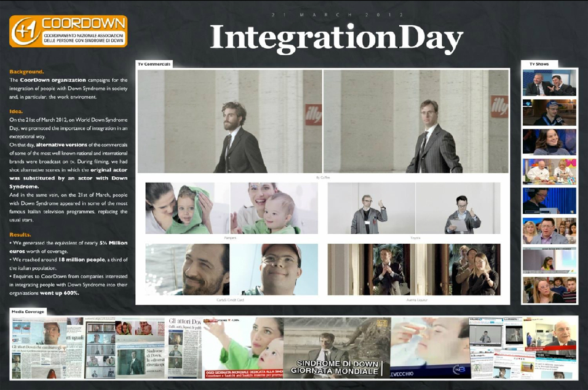Open Toyota still of man raising hand
Viewport: 588px width, 390px height.
(x=371, y=209)
